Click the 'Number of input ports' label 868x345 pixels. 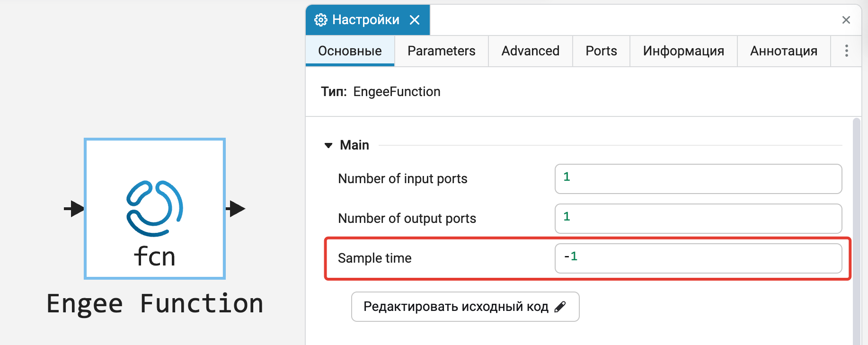tap(402, 178)
